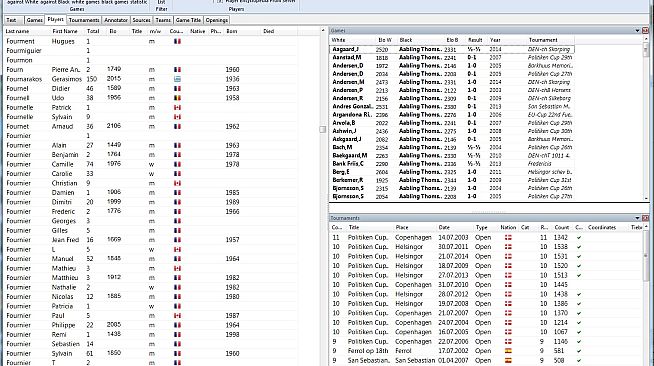The height and width of the screenshot is (366, 654).
Task: Select game Aagaard,J vs Aabling Thomsen
Action: click(x=452, y=49)
